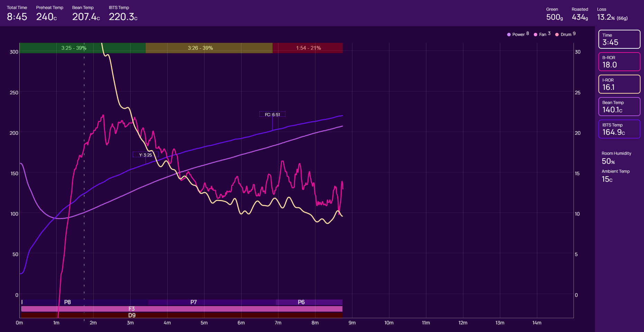Click the Y: 3:25 yellowing marker
The height and width of the screenshot is (332, 644).
[145, 155]
